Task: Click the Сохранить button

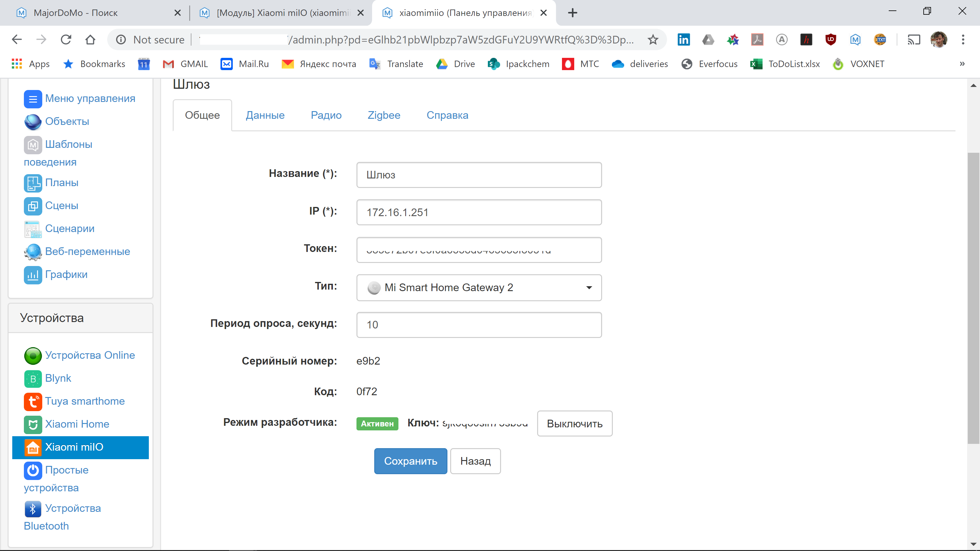Action: 410,461
